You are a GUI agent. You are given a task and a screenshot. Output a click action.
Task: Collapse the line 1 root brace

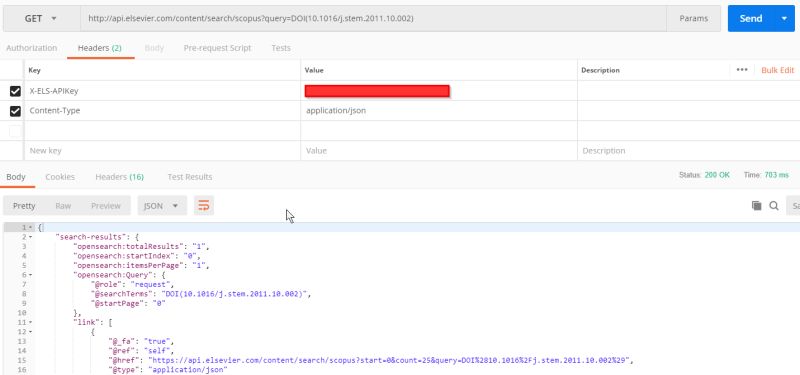31,227
